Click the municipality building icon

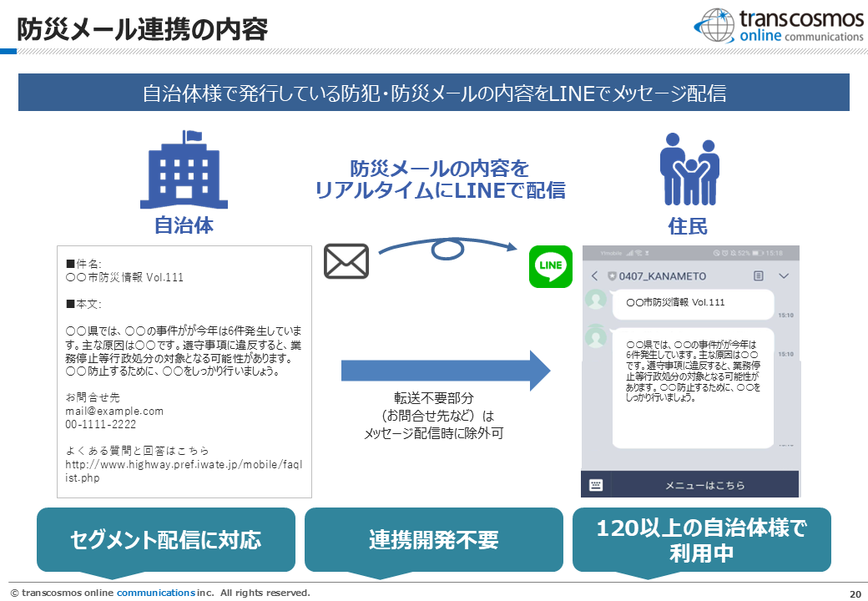[184, 169]
